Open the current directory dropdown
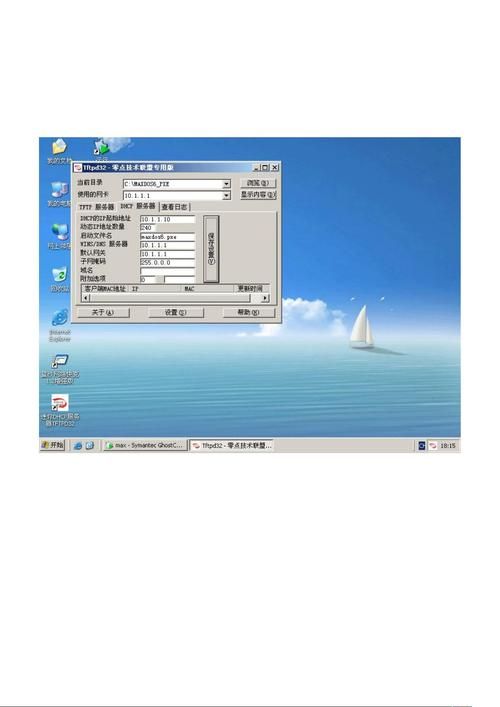Image resolution: width=500 pixels, height=707 pixels. click(226, 184)
